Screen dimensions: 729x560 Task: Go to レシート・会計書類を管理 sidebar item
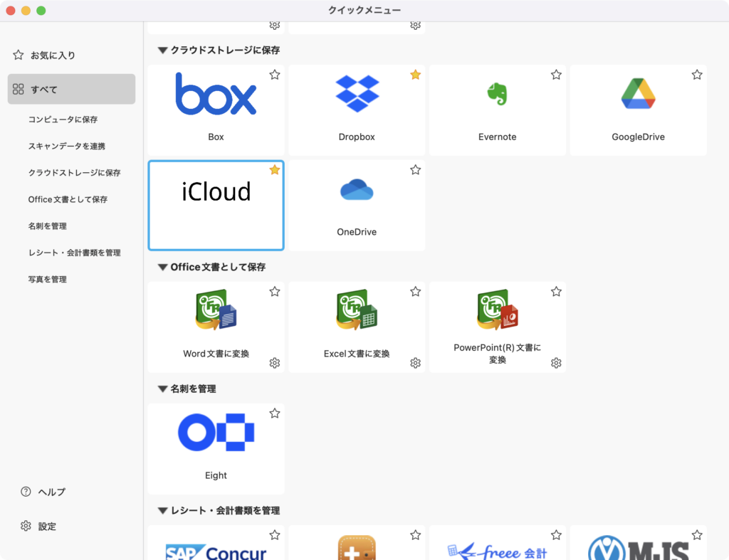point(74,253)
